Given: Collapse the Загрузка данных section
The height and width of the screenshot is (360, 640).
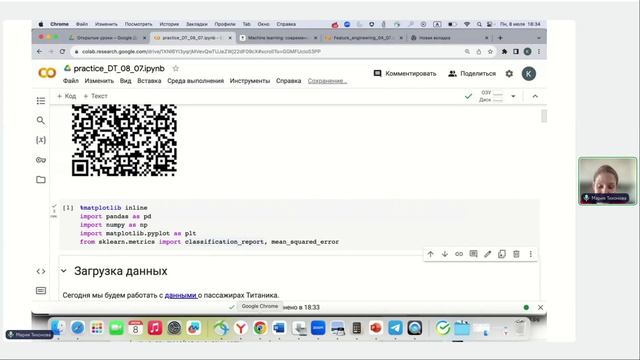Looking at the screenshot, I should click(x=64, y=271).
